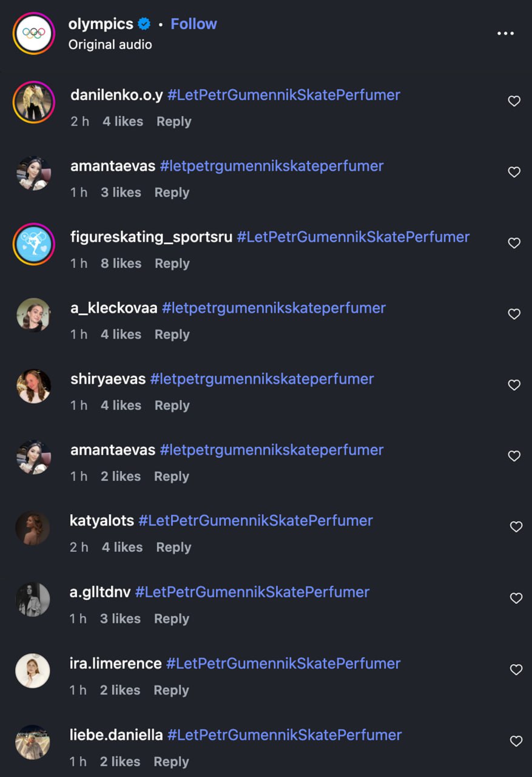This screenshot has height=777, width=532.
Task: Open the Original audio link
Action: [110, 44]
